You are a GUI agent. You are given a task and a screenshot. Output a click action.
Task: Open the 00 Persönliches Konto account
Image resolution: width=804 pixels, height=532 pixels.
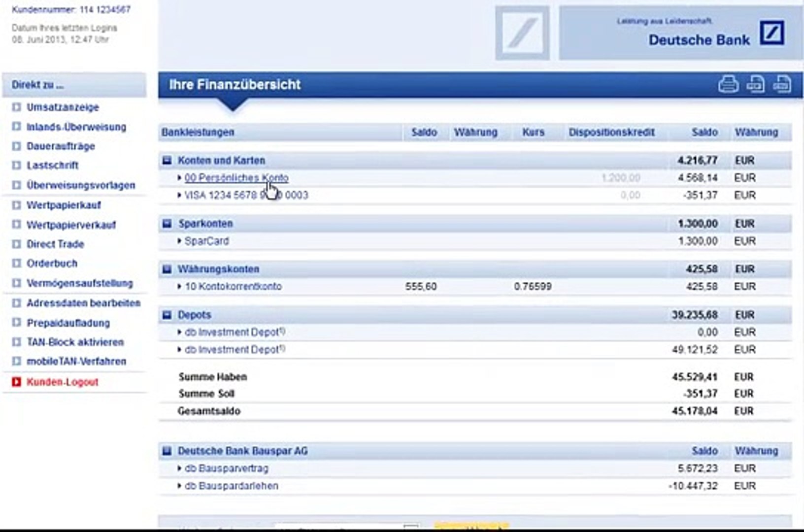[236, 178]
